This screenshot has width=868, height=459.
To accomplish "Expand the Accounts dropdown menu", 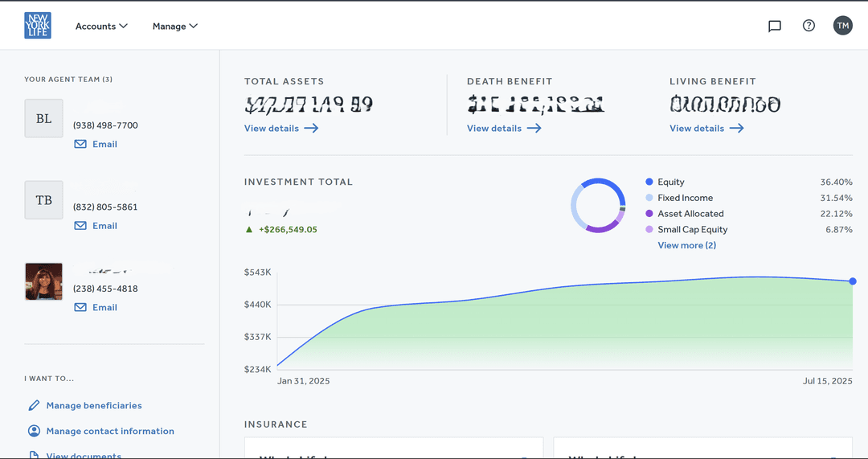I will pyautogui.click(x=101, y=27).
